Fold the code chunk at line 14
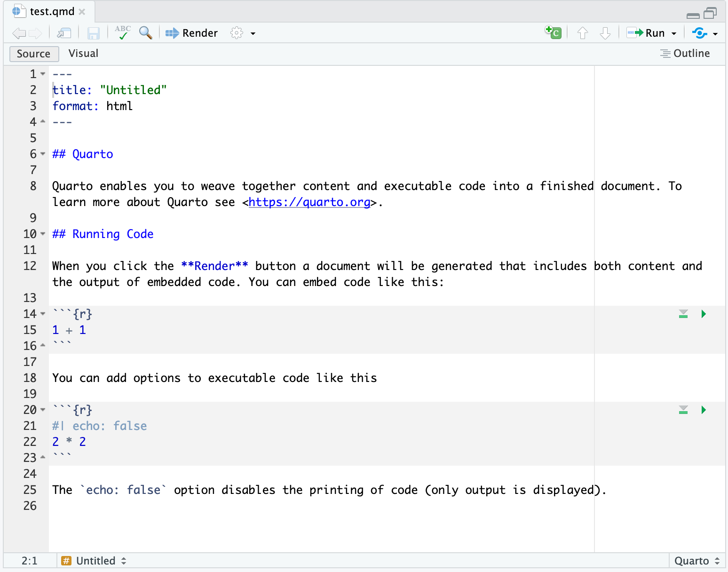The width and height of the screenshot is (728, 572). click(43, 314)
